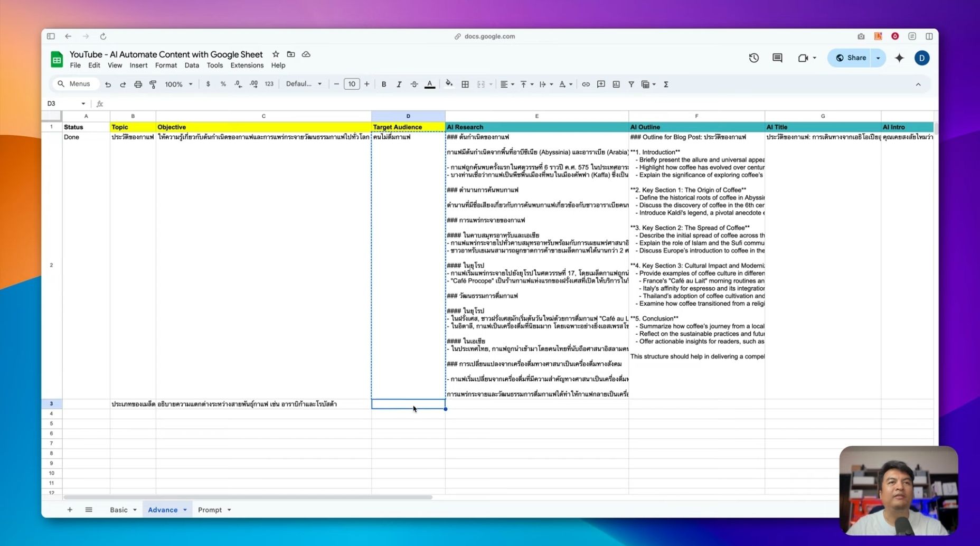Open version history clock icon
The width and height of the screenshot is (980, 546).
coord(753,58)
